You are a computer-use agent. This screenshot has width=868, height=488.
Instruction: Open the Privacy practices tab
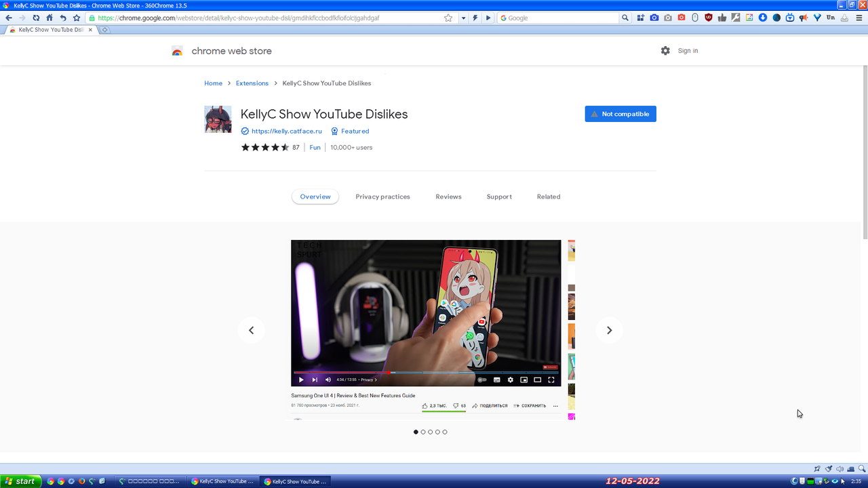click(382, 197)
